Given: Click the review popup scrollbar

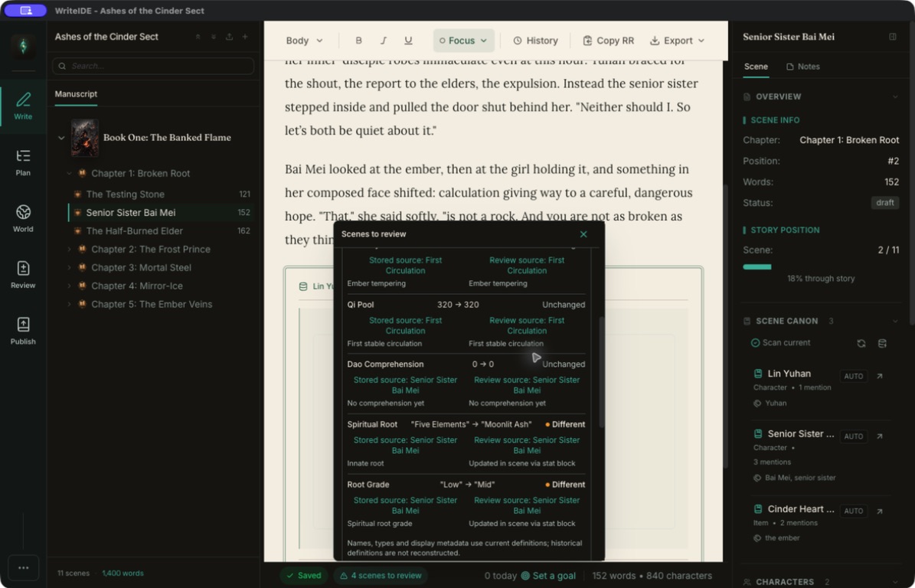Looking at the screenshot, I should (601, 372).
